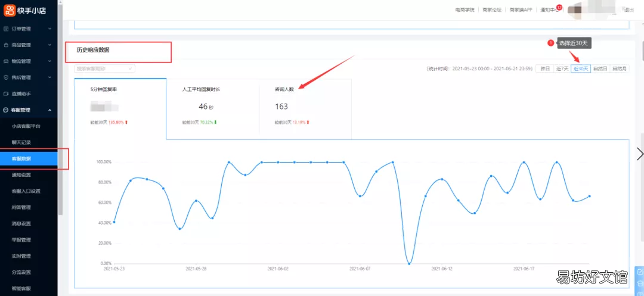The image size is (644, 296).
Task: Open the 商家端APP link
Action: click(x=521, y=10)
